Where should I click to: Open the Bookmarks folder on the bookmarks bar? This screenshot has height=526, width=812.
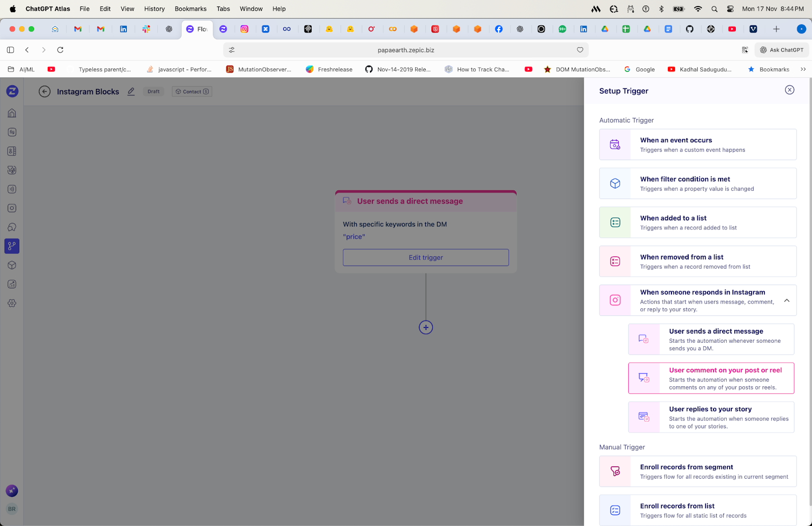(x=768, y=70)
